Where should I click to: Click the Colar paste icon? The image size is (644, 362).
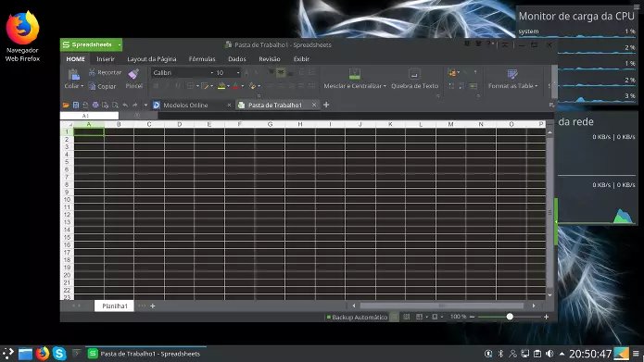click(74, 75)
